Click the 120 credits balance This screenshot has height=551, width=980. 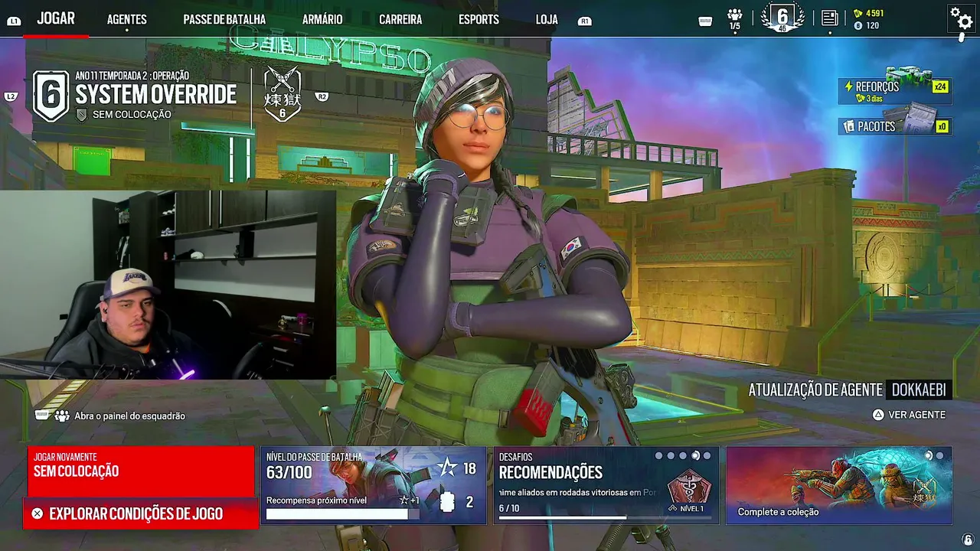(x=873, y=26)
